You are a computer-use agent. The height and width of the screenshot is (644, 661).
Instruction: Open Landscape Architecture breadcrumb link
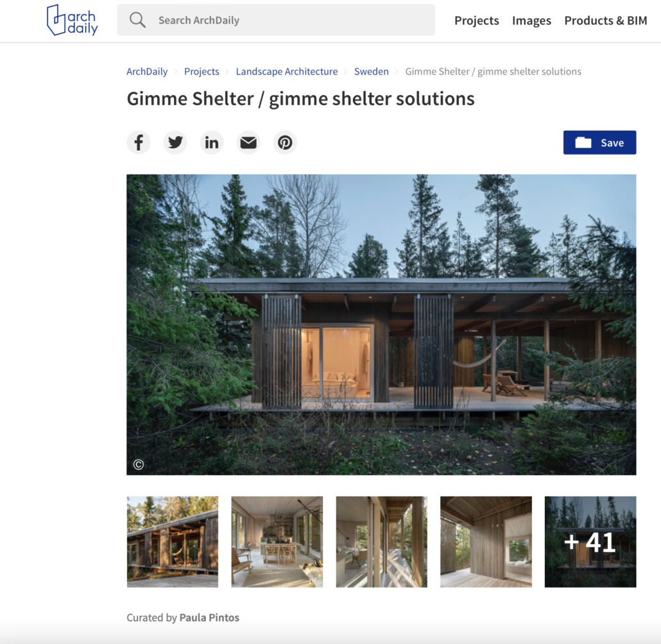[x=287, y=72]
